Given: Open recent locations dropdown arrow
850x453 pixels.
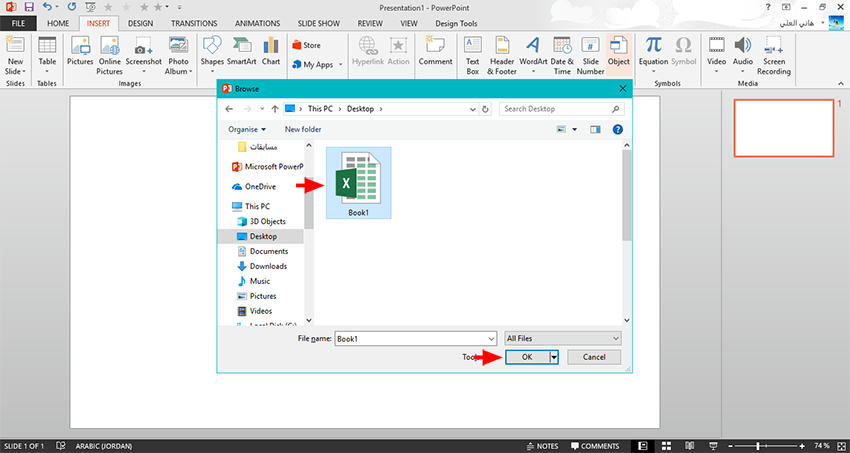Looking at the screenshot, I should pyautogui.click(x=262, y=109).
